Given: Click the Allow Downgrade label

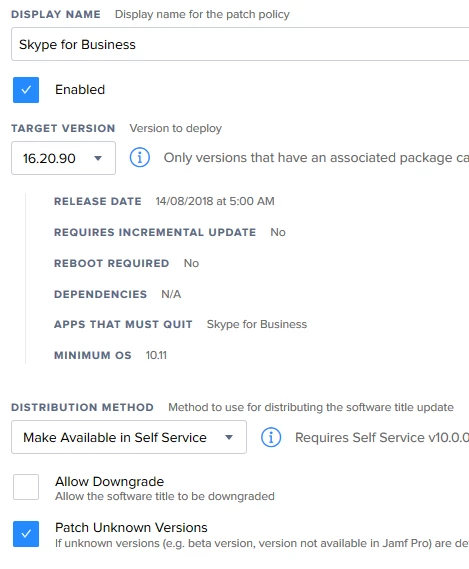Looking at the screenshot, I should pyautogui.click(x=109, y=482).
